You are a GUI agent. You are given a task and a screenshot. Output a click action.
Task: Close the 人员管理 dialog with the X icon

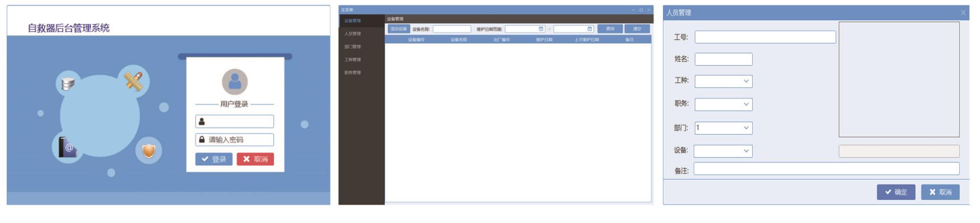tap(963, 13)
